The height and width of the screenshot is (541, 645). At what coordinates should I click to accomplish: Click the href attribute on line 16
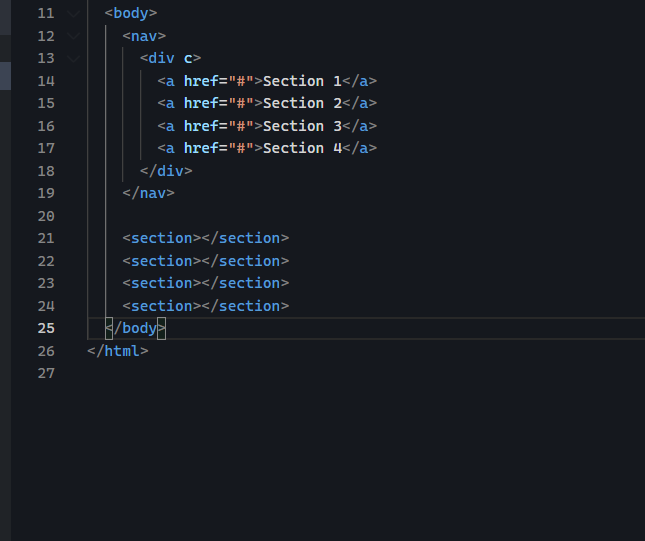(x=201, y=126)
